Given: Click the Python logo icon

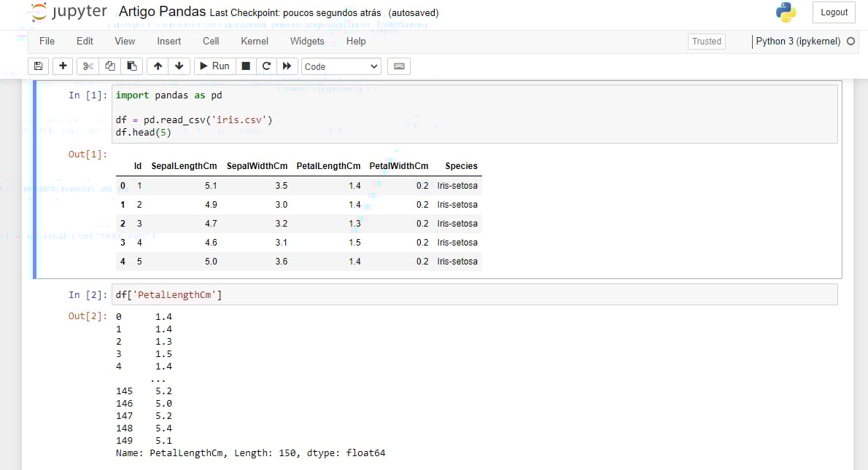Looking at the screenshot, I should pyautogui.click(x=786, y=12).
